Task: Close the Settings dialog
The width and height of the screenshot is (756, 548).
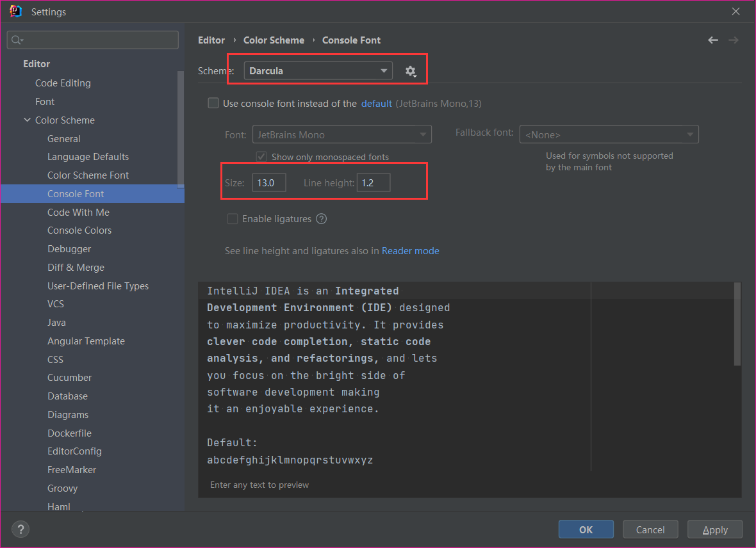Action: [x=735, y=11]
